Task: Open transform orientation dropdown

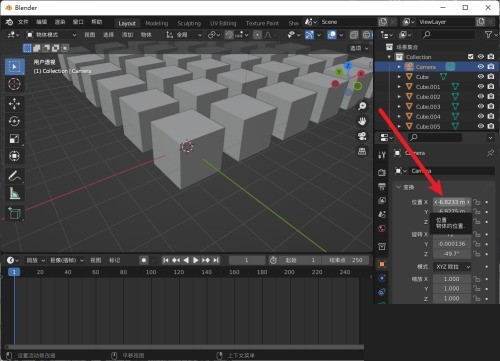Action: [184, 35]
